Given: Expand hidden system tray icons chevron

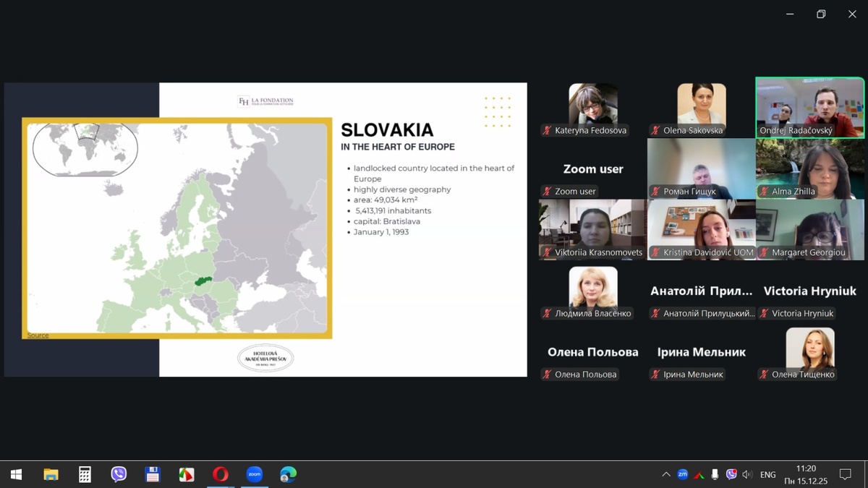Looking at the screenshot, I should point(665,474).
